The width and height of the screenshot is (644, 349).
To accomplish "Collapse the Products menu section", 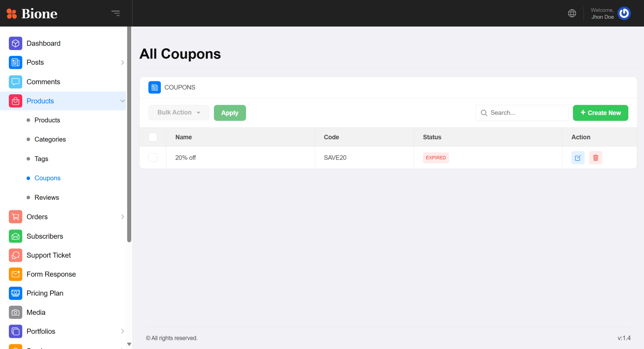I will tap(122, 101).
